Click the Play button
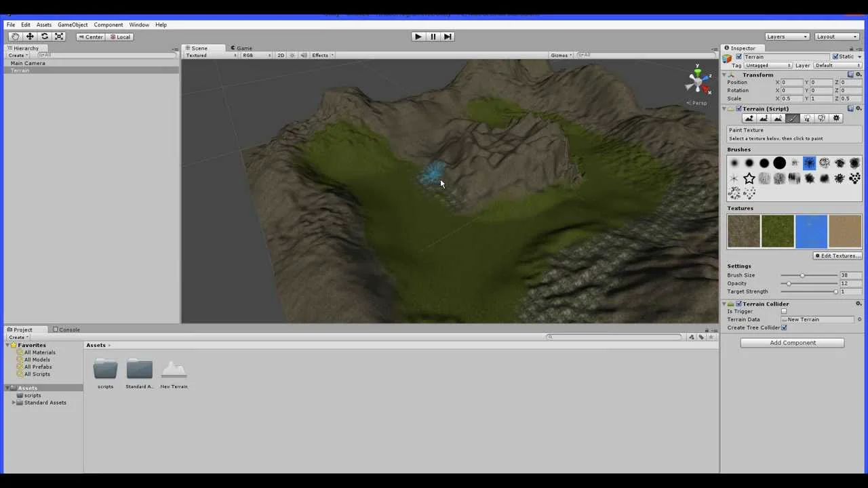This screenshot has height=488, width=868. pos(418,37)
